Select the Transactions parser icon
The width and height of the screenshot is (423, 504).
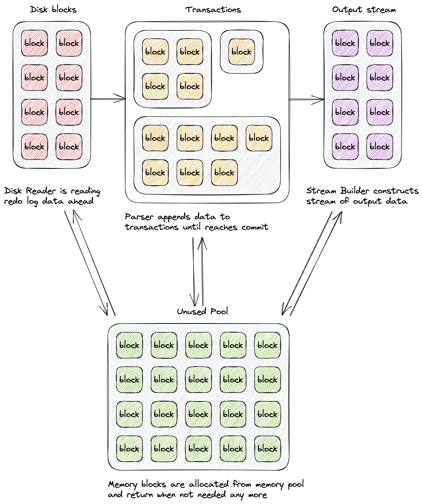[x=212, y=105]
